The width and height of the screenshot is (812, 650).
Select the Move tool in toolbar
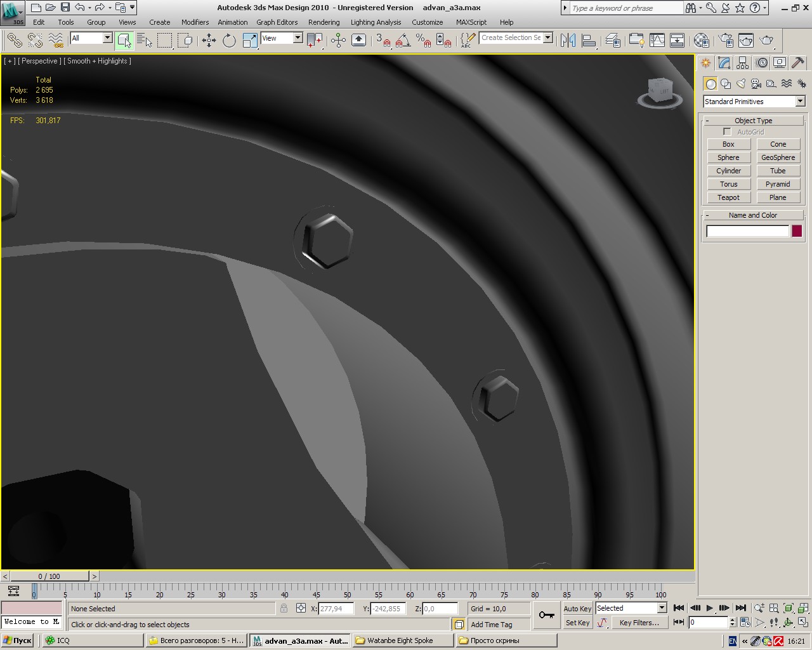point(209,41)
